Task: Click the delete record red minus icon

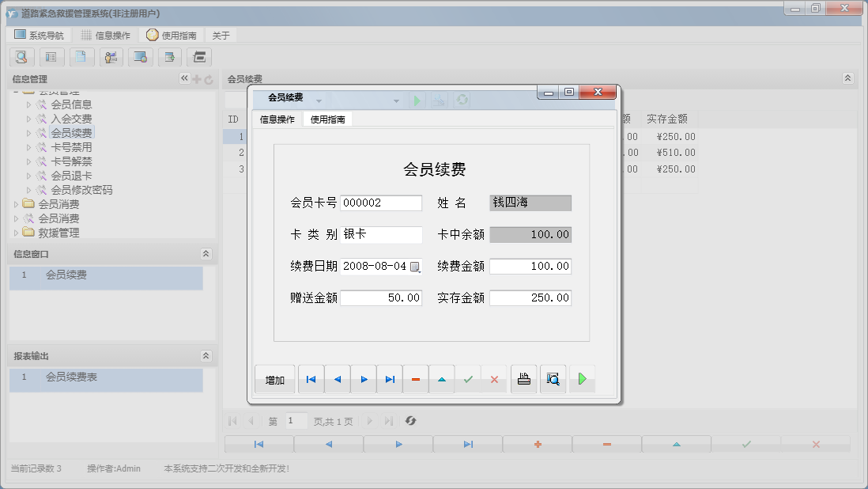Action: [416, 379]
